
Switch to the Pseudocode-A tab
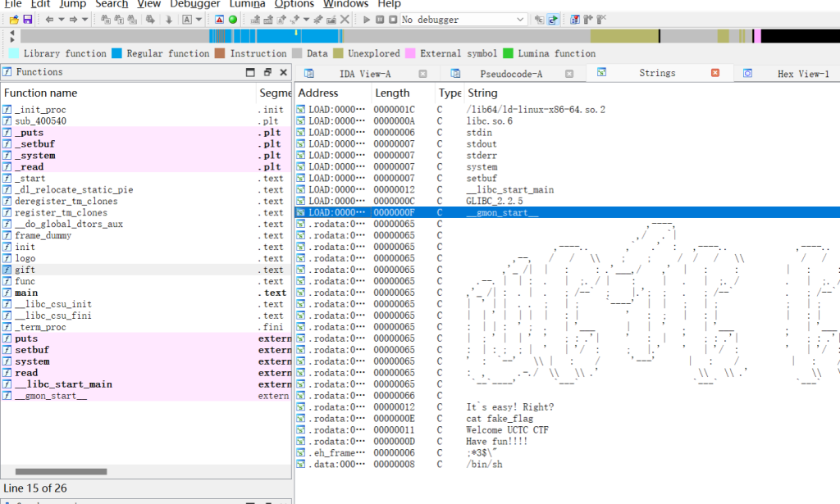pos(510,74)
